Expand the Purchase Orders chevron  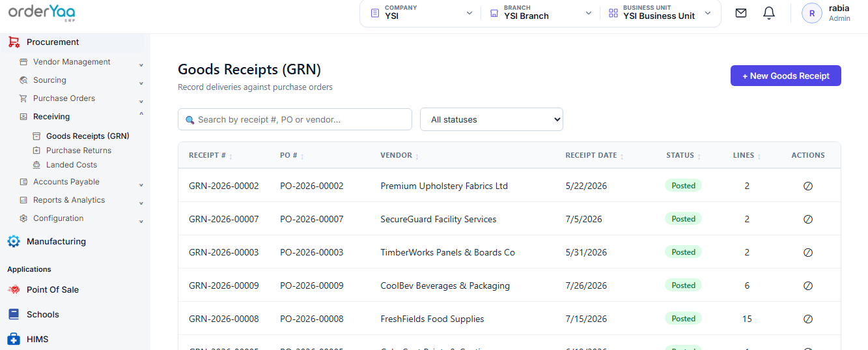[141, 102]
